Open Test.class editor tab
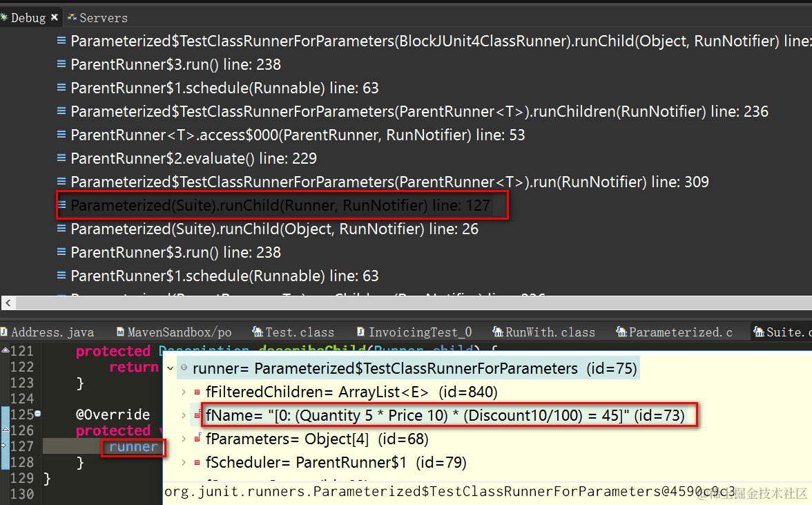The image size is (812, 505). 293,332
